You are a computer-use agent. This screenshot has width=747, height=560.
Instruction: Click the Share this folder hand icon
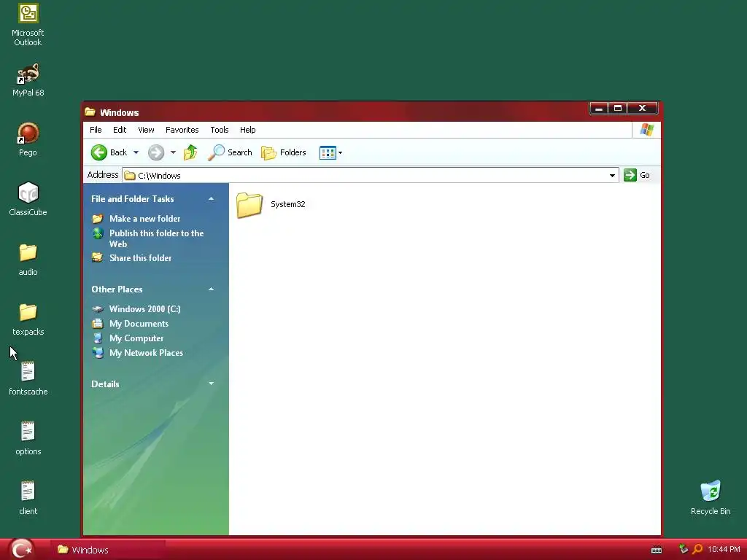(x=98, y=257)
